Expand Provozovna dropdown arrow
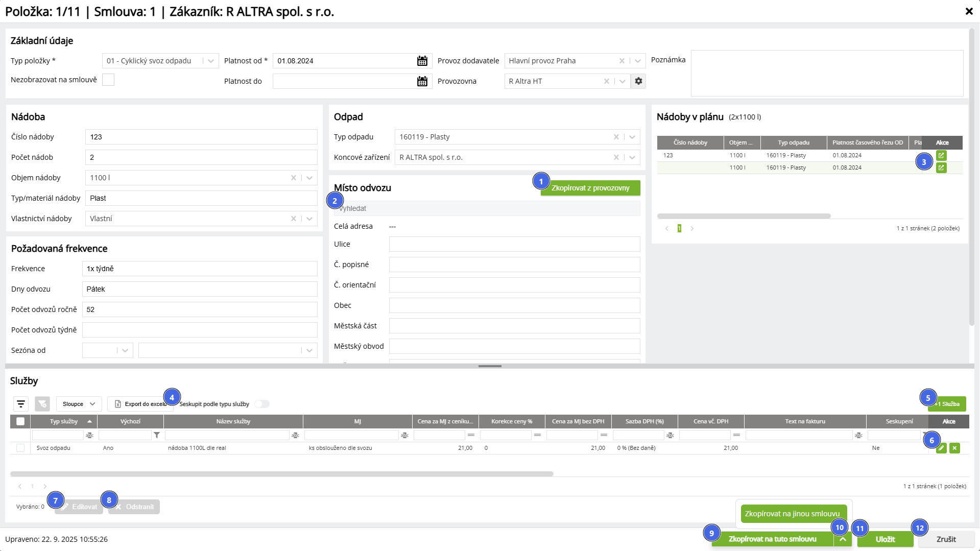Image resolution: width=980 pixels, height=551 pixels. pos(622,81)
